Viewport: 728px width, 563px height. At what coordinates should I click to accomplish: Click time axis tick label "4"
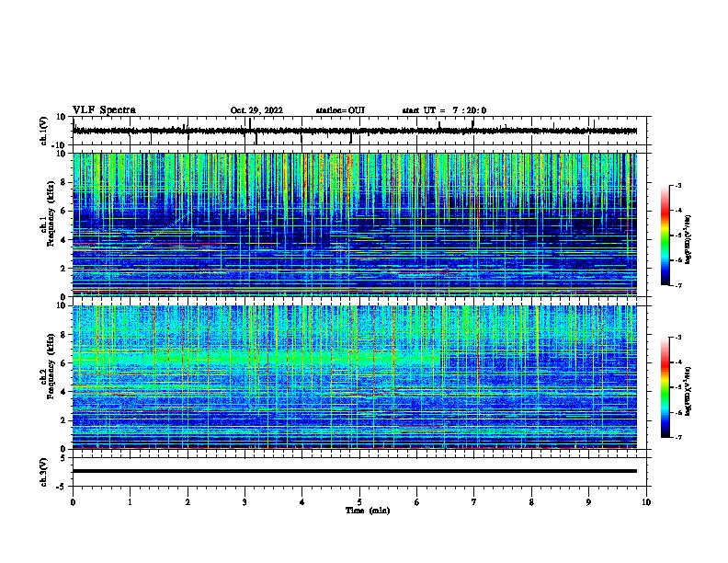coord(302,502)
